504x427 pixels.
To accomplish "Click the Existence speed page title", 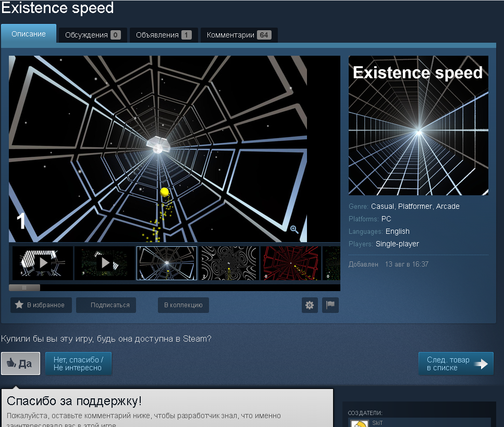I will (x=57, y=8).
